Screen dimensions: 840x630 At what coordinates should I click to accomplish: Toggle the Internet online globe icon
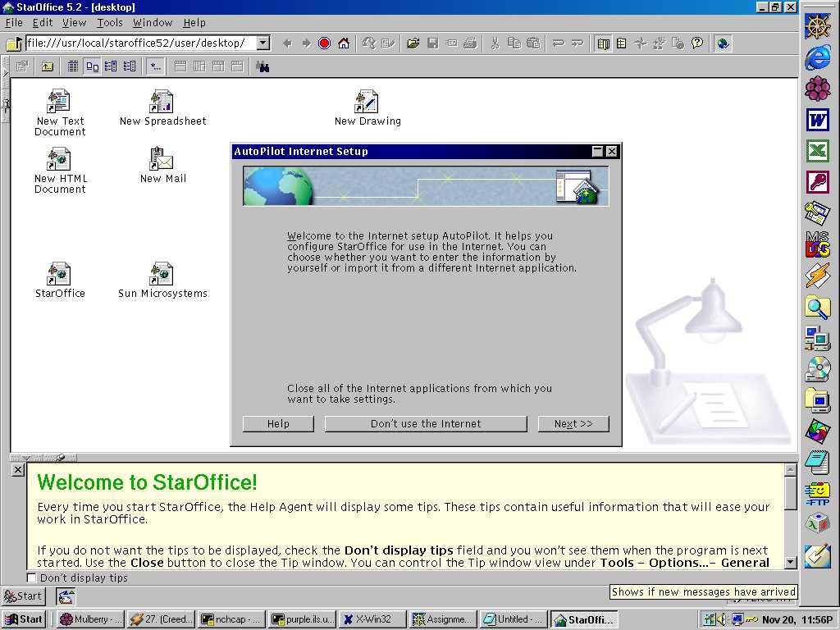723,43
